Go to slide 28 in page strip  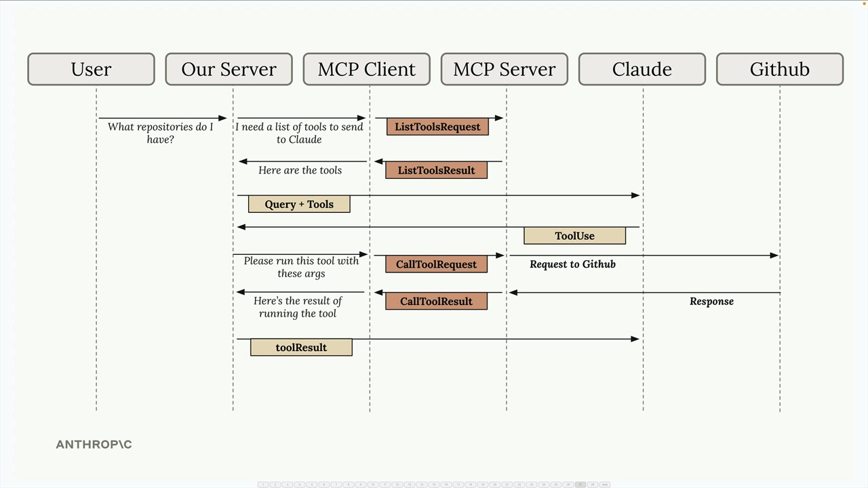click(x=593, y=485)
